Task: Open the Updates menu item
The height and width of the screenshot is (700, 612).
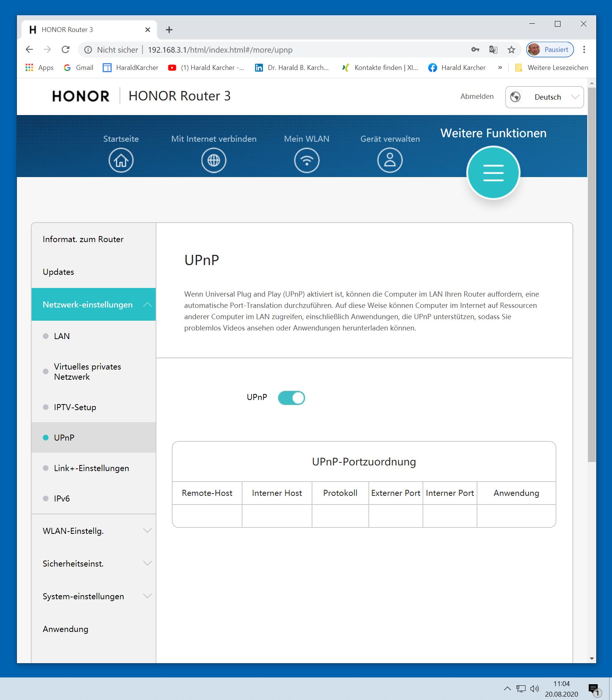Action: point(94,272)
